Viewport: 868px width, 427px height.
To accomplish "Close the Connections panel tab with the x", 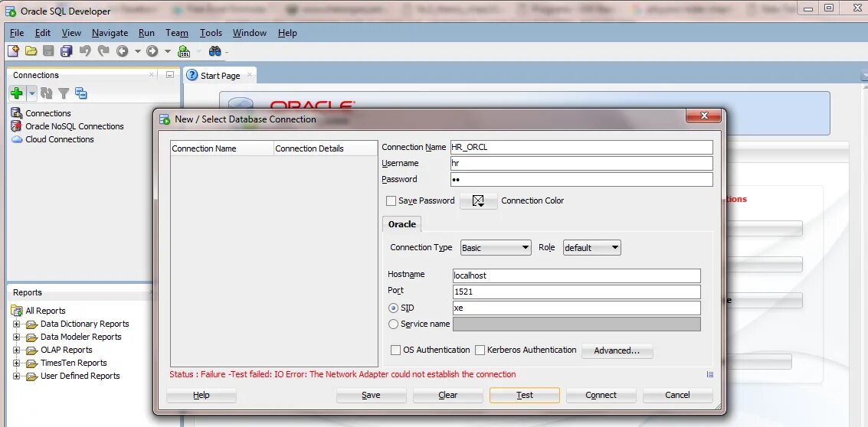I will pyautogui.click(x=152, y=75).
